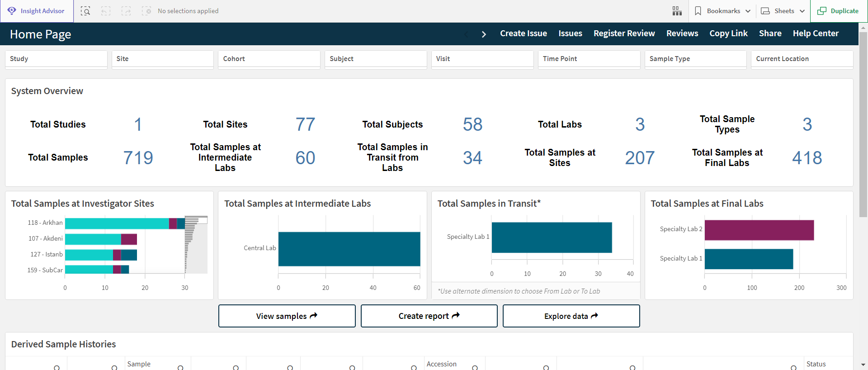The height and width of the screenshot is (370, 868).
Task: Click the 'Total Samples in Transit*' chart title
Action: coord(489,204)
